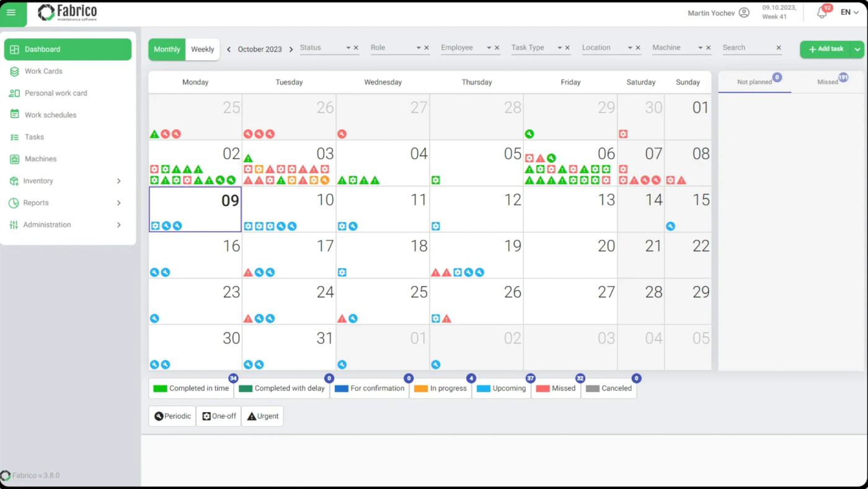Open the user profile icon beside Martin Yochev
The height and width of the screenshot is (489, 868).
coord(744,13)
